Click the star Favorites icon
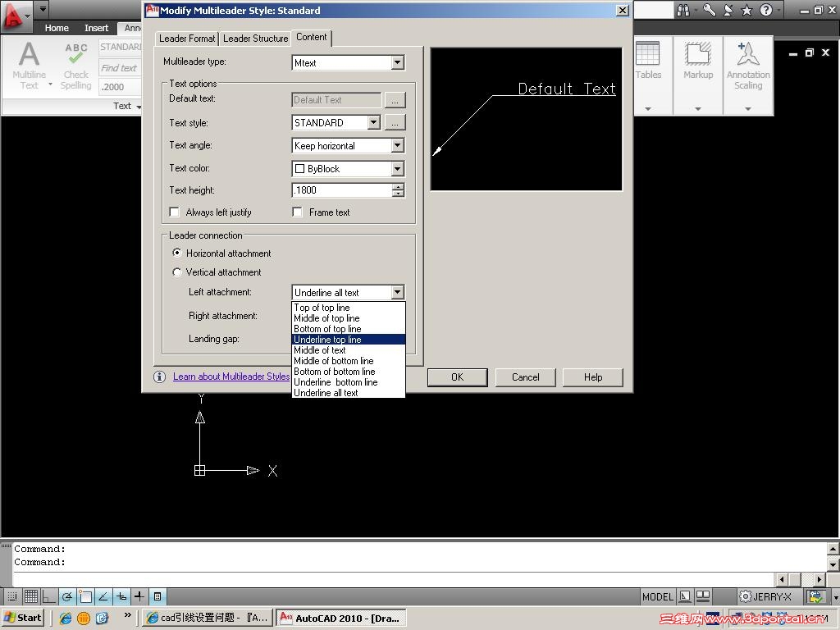This screenshot has width=840, height=630. tap(746, 10)
